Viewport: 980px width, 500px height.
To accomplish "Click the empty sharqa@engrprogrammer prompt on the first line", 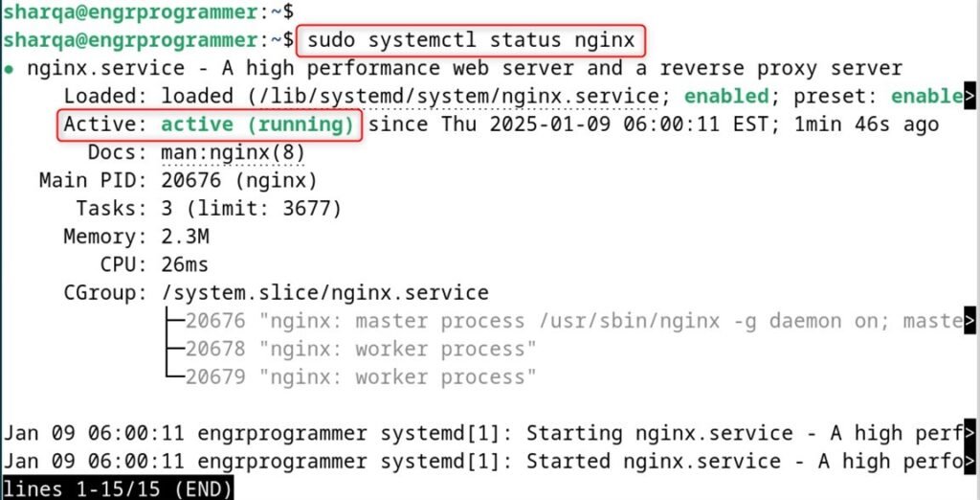I will [148, 12].
